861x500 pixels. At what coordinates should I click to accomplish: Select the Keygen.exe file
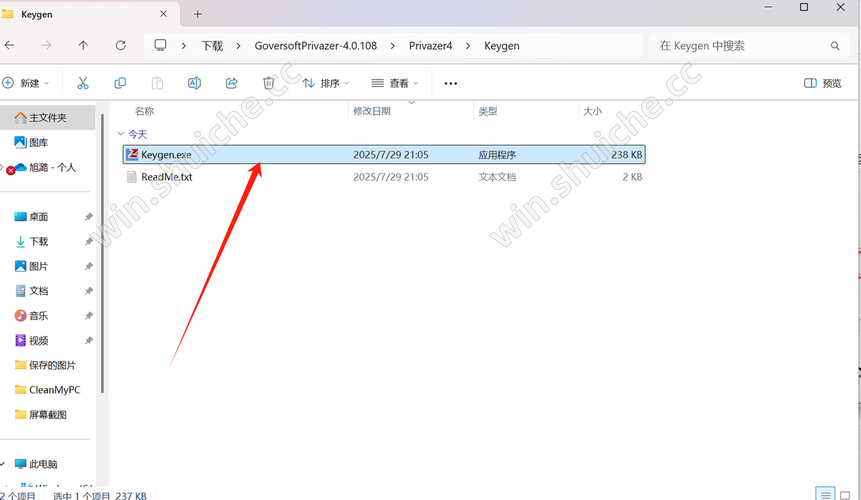(384, 155)
